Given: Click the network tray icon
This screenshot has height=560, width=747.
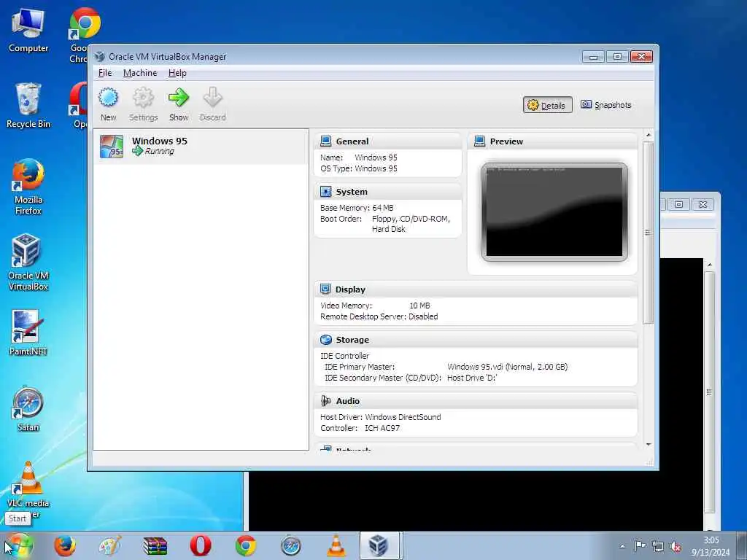Looking at the screenshot, I should (x=657, y=547).
